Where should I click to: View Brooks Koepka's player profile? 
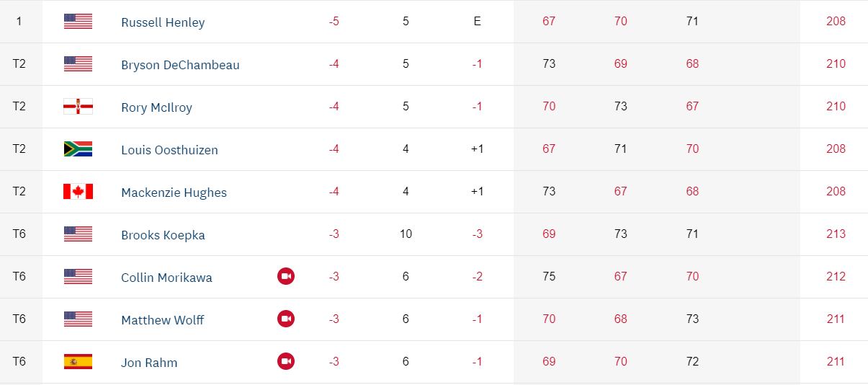point(163,235)
